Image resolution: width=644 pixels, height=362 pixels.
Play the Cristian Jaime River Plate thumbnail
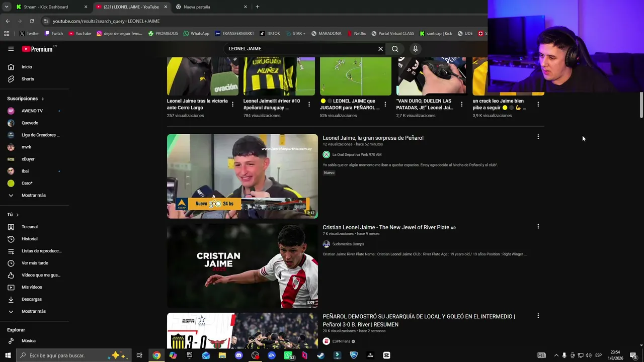click(x=243, y=265)
